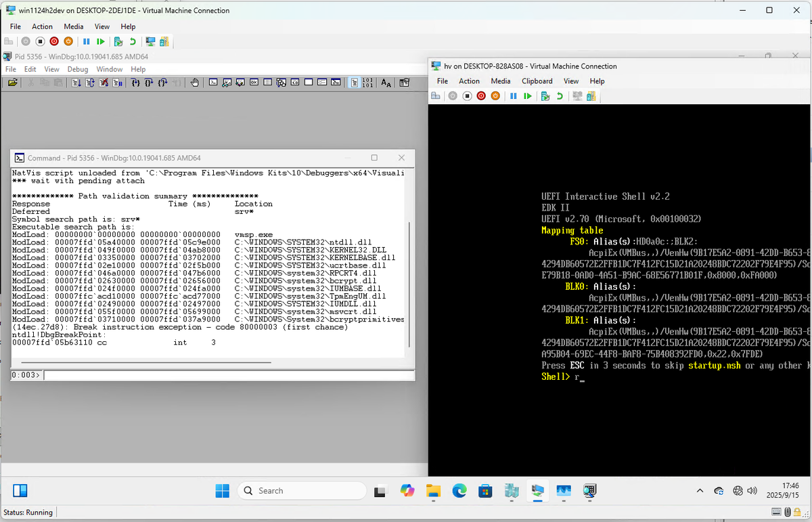Screen dimensions: 812x522
Task: Click the red Shut Down icon in the outer VM toolbar
Action: (x=54, y=41)
